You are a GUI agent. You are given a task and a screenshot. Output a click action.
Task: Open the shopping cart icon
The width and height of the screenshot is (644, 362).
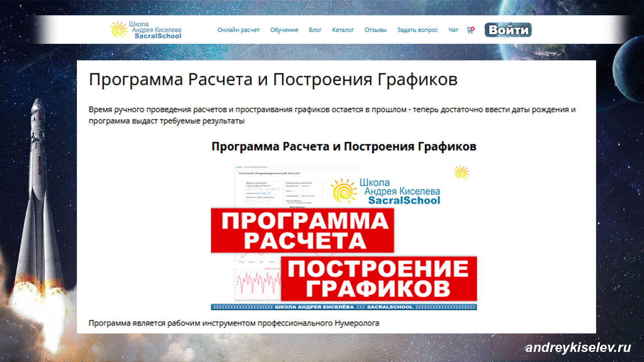coord(471,30)
